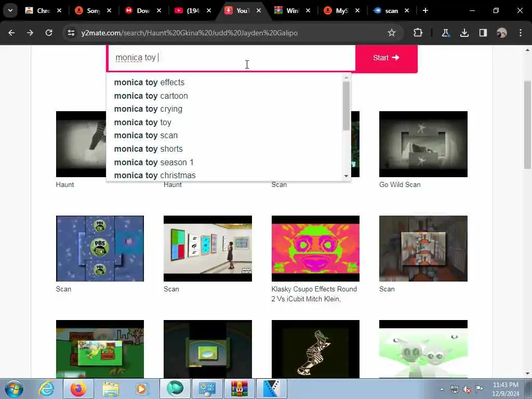Select suggestion monica toy christmas
The width and height of the screenshot is (532, 399).
coord(224,175)
